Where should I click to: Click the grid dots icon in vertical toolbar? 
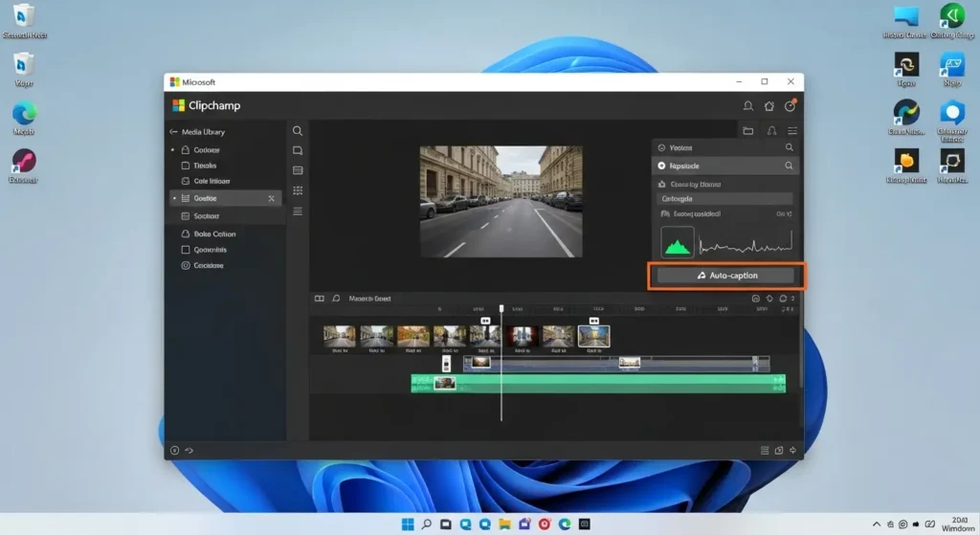(x=298, y=190)
